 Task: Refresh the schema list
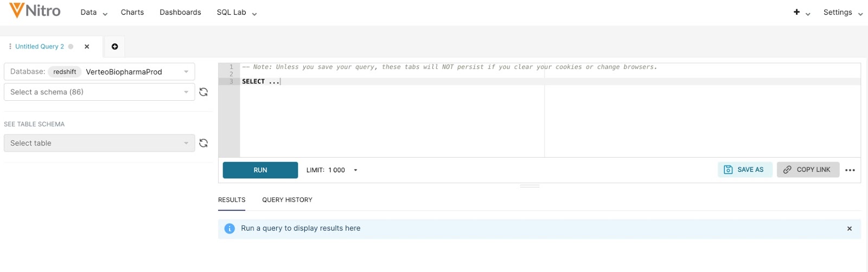203,92
